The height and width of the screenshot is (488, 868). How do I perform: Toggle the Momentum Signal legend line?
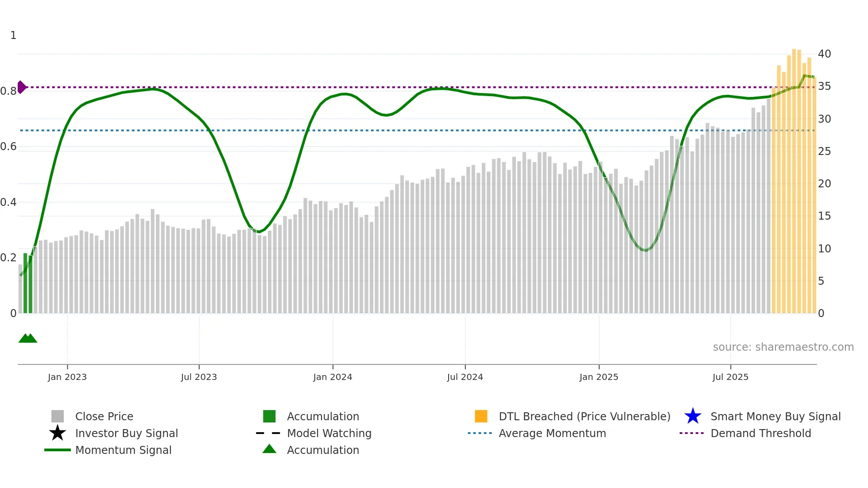(58, 450)
